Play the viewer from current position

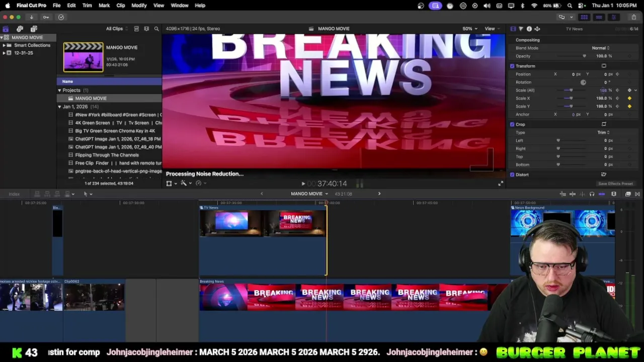pyautogui.click(x=303, y=184)
